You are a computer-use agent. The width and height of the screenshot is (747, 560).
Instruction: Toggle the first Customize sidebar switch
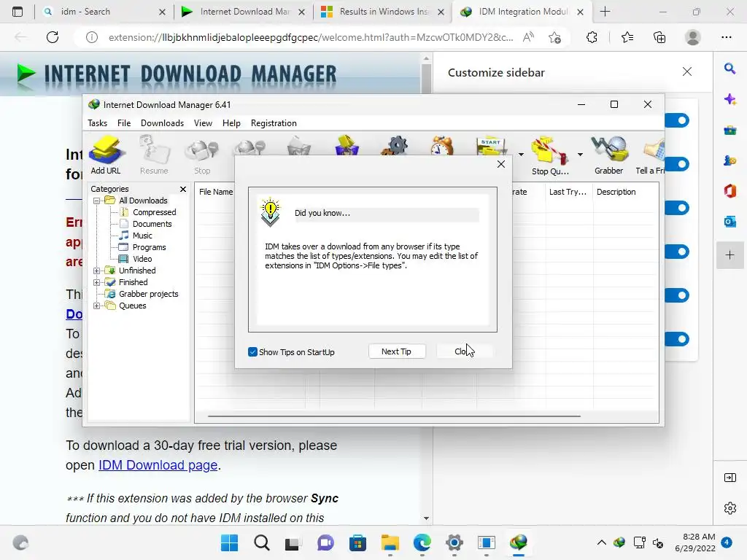[x=678, y=120]
